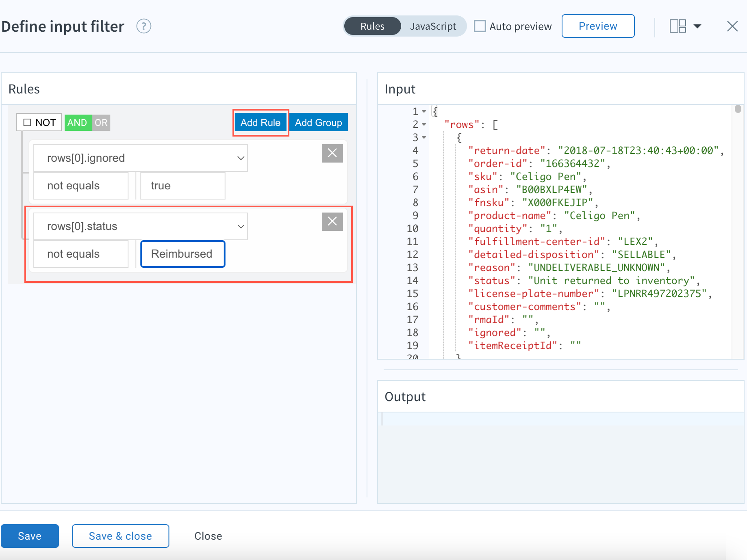The height and width of the screenshot is (560, 747).
Task: Click the Save button
Action: point(30,536)
